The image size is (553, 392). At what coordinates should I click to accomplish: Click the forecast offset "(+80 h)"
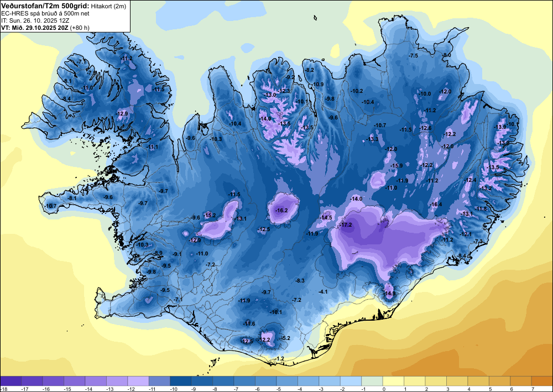click(x=80, y=28)
